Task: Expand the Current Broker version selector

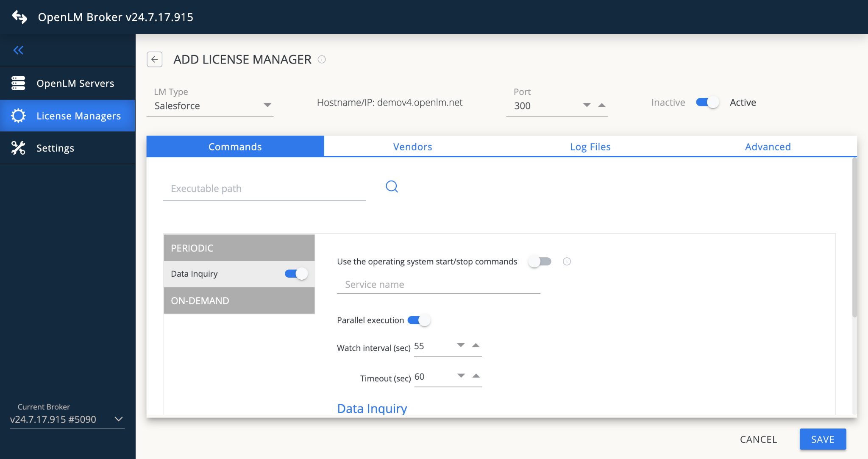Action: pos(118,419)
